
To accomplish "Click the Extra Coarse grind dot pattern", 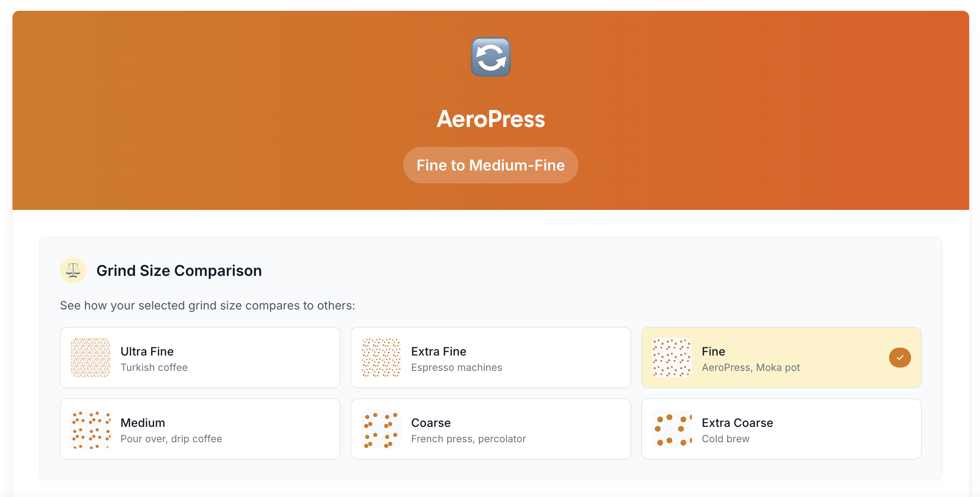I will click(x=671, y=429).
